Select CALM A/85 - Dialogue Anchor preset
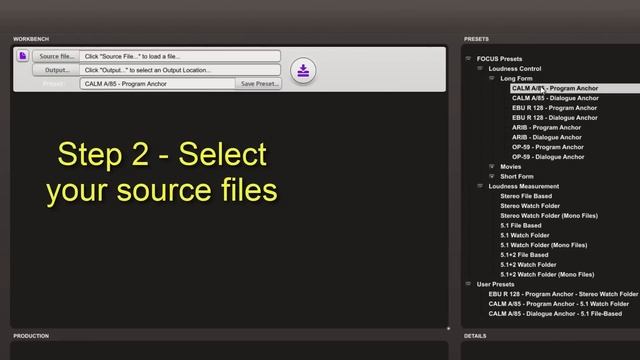Viewport: 640px width, 360px height. (555, 98)
